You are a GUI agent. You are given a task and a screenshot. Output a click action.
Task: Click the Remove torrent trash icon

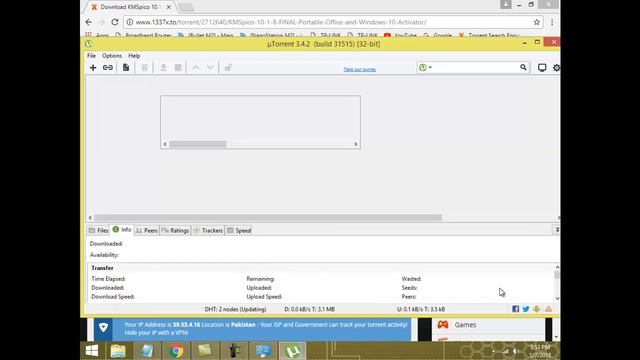pos(144,68)
